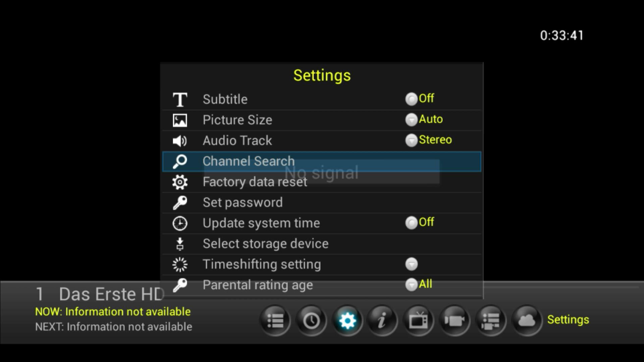Toggle Update system time Off setting

click(420, 223)
